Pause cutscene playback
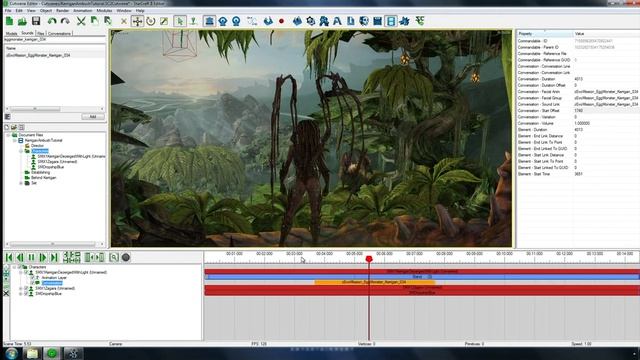The height and width of the screenshot is (360, 640). [31, 257]
